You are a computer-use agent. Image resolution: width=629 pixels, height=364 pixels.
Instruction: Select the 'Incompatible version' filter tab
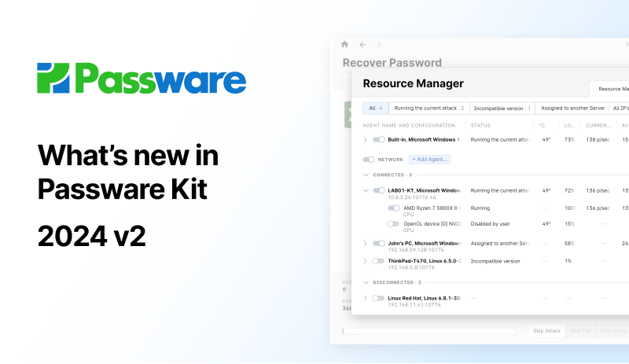pyautogui.click(x=502, y=108)
